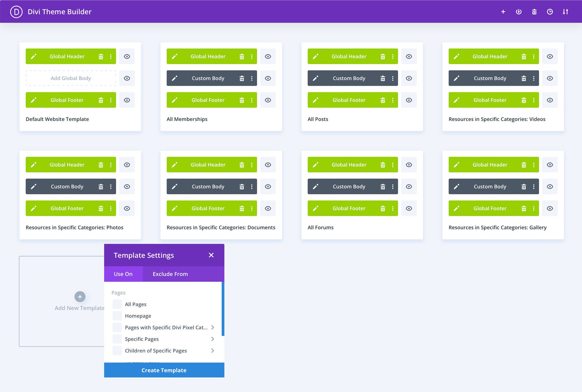Delete the Global Header in Default Website Template
The image size is (582, 392).
pos(101,56)
